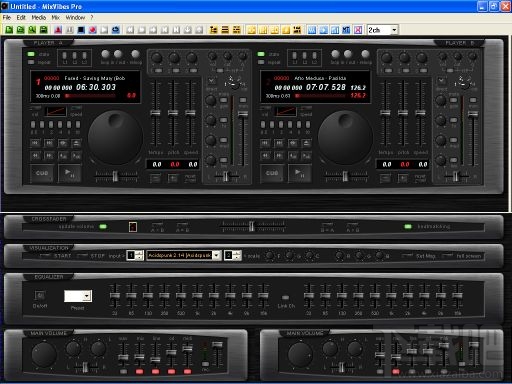Click the green save disk toolbar icon
The width and height of the screenshot is (512, 384).
point(44,30)
